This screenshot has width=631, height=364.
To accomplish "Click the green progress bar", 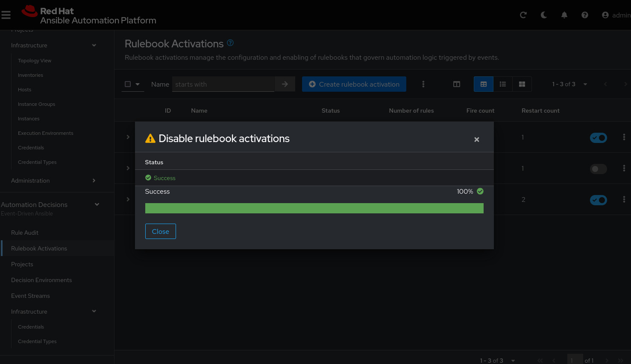I will pyautogui.click(x=314, y=208).
